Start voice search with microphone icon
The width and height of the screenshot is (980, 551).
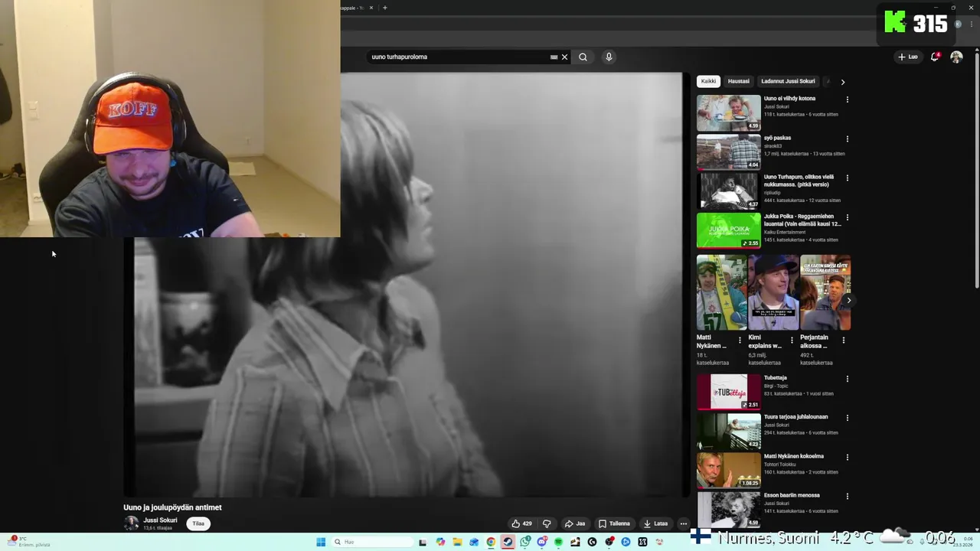point(609,57)
